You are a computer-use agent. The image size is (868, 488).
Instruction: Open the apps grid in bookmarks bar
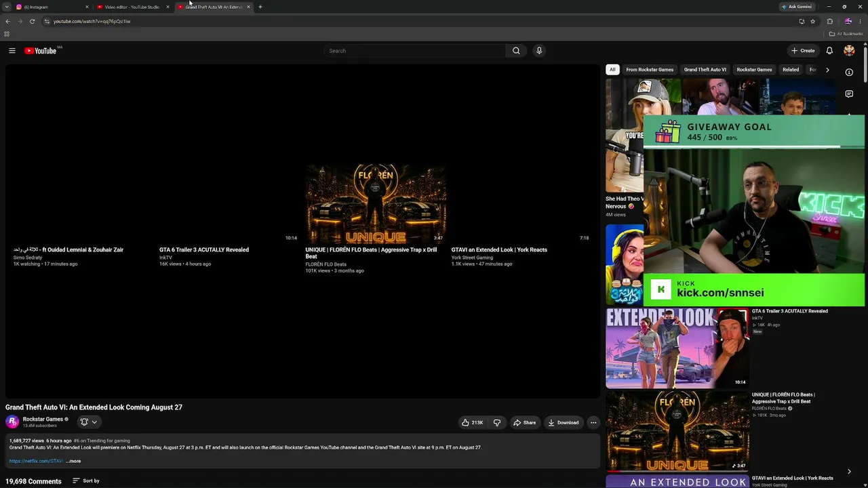[x=7, y=34]
